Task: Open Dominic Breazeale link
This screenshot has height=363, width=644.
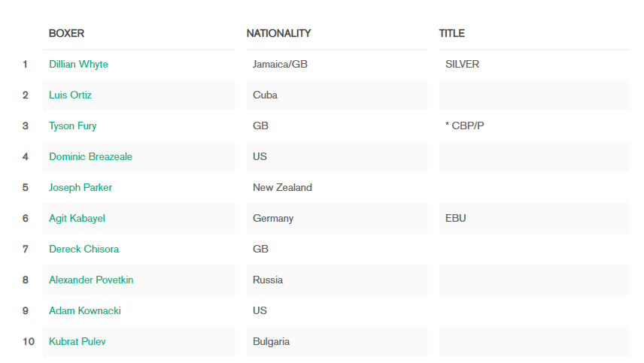Action: [x=91, y=156]
